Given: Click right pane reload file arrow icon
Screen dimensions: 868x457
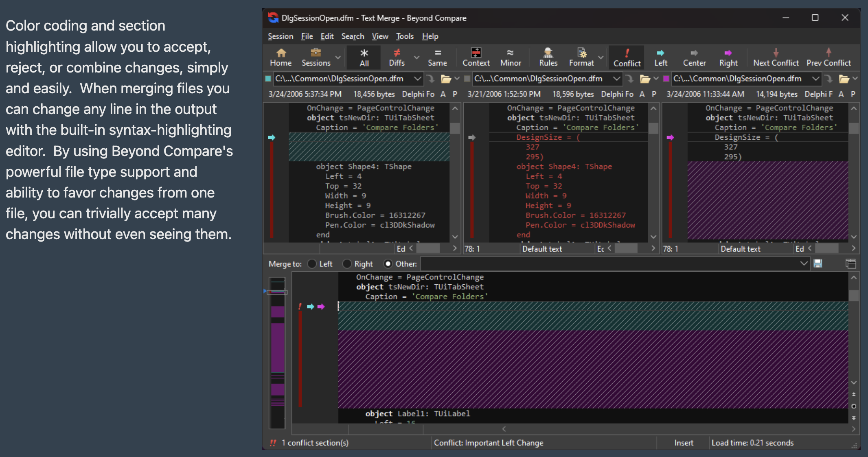Looking at the screenshot, I should 828,79.
